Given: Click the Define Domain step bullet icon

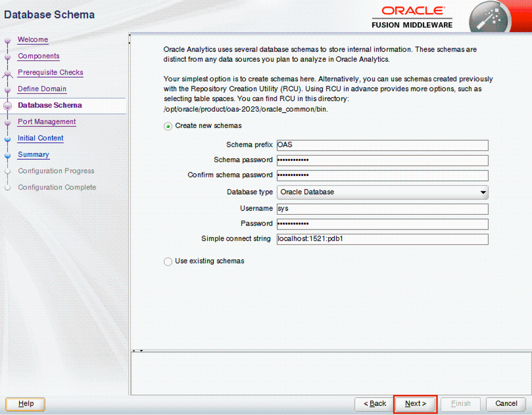Looking at the screenshot, I should click(x=7, y=90).
